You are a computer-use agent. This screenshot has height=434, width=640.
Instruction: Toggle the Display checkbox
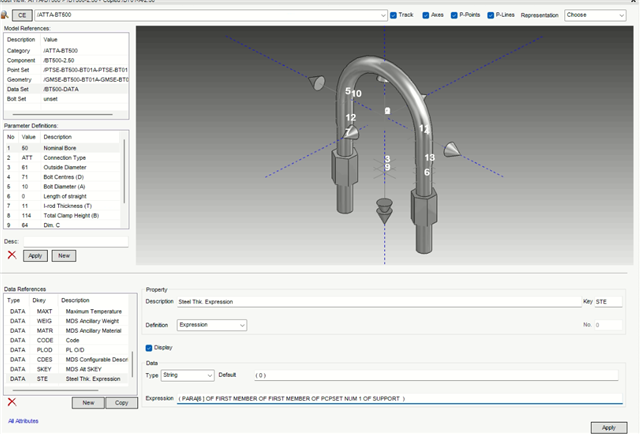pos(149,348)
